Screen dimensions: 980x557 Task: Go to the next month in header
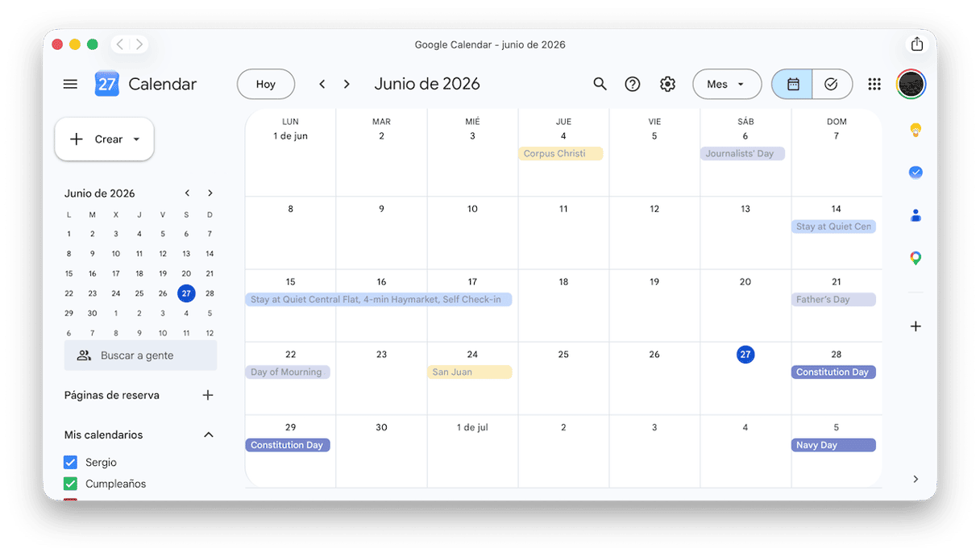coord(347,84)
